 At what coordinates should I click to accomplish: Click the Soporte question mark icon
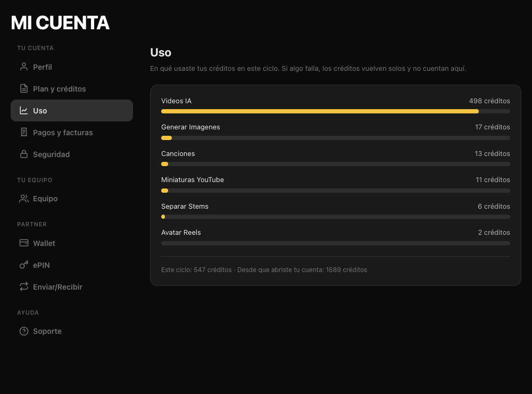point(24,331)
